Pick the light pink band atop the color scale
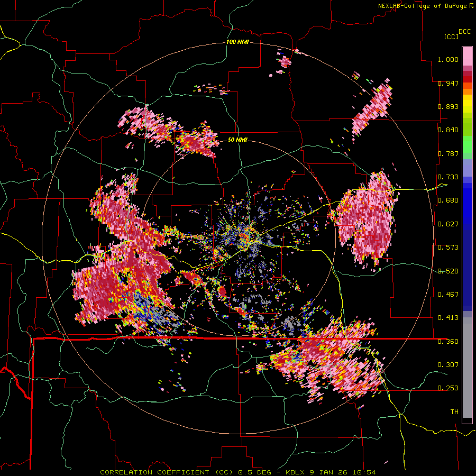Viewport: 476px width, 476px height. [x=467, y=56]
